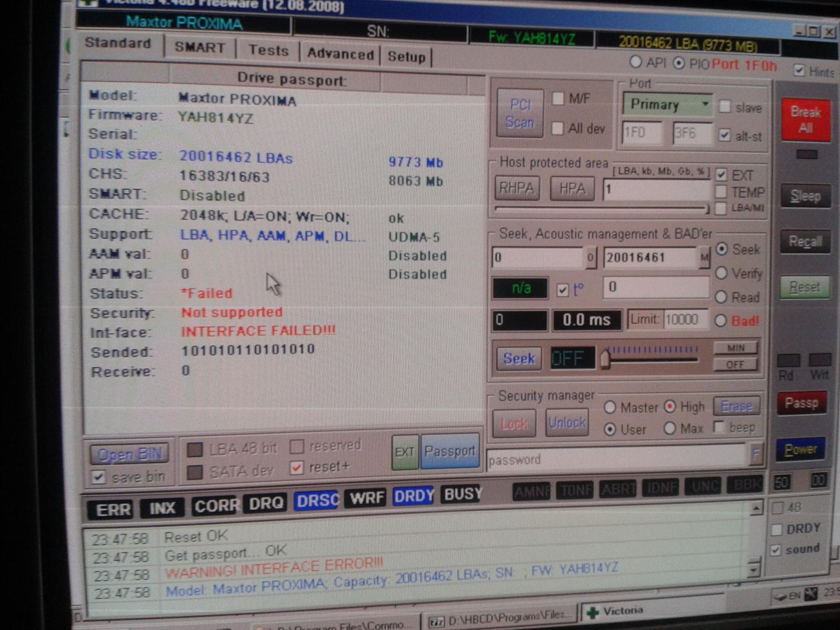This screenshot has width=840, height=630.
Task: Click the Sleep button
Action: pyautogui.click(x=805, y=196)
